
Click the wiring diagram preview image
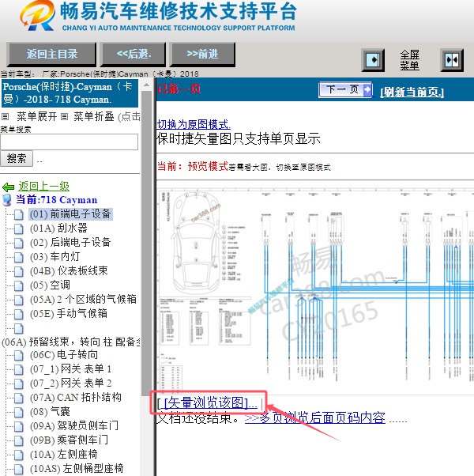[315, 291]
